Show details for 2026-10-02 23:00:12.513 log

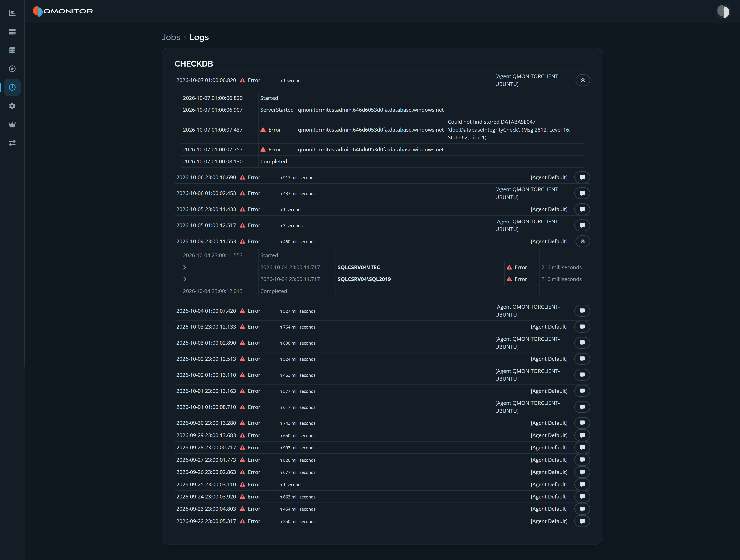tap(582, 359)
